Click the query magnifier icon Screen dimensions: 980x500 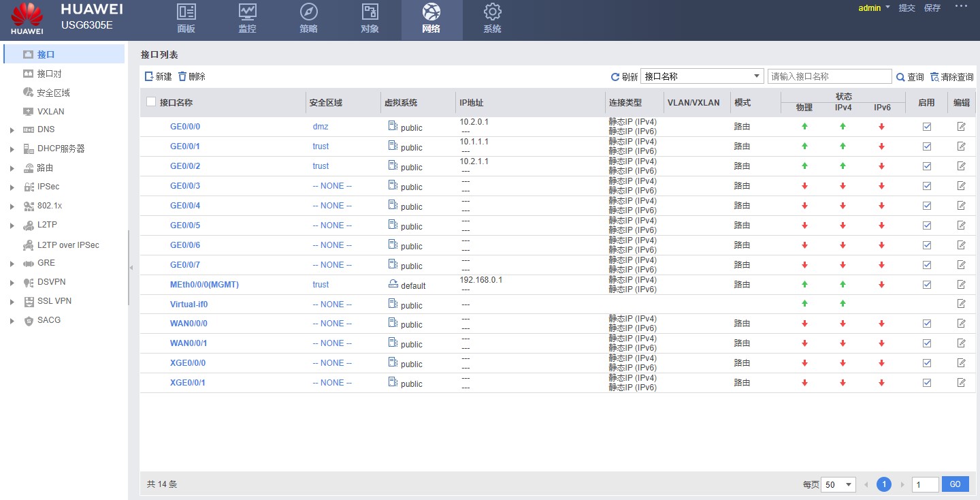tap(900, 77)
